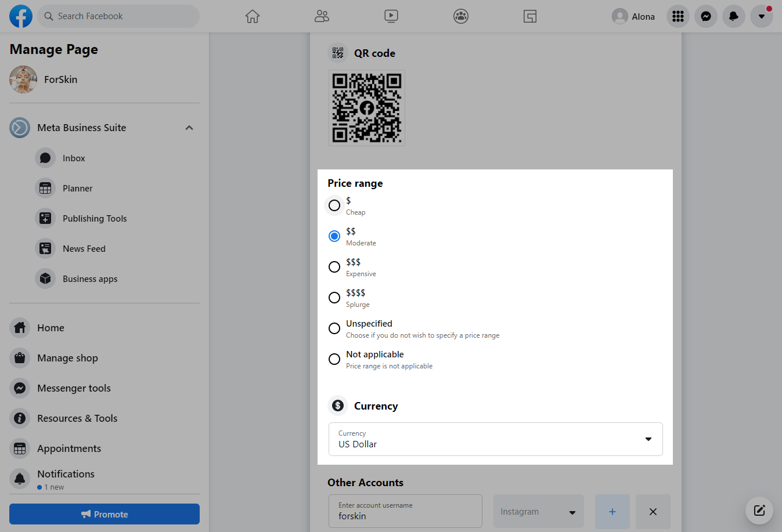
Task: Click the Alona profile avatar
Action: tap(620, 16)
